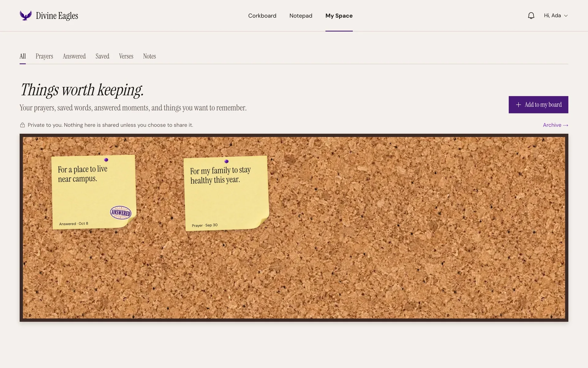The image size is (588, 368).
Task: Open the Archive link
Action: point(556,125)
